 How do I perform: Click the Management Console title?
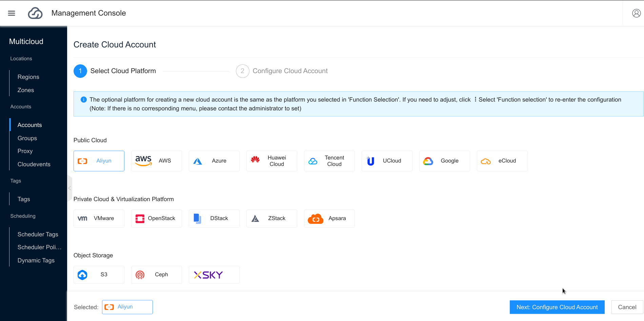[88, 13]
